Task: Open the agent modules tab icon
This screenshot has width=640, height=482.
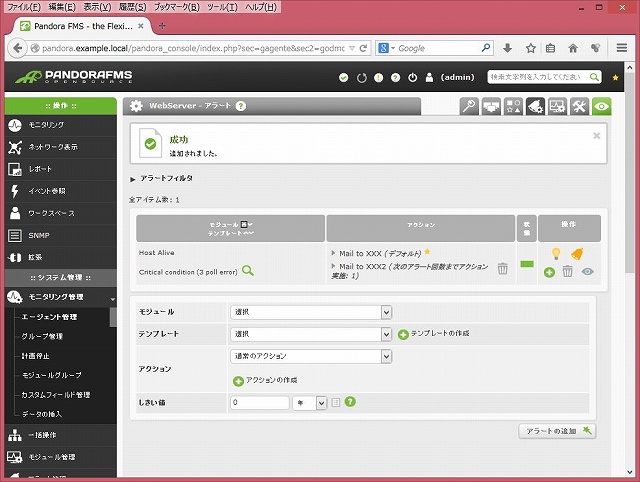Action: click(491, 107)
